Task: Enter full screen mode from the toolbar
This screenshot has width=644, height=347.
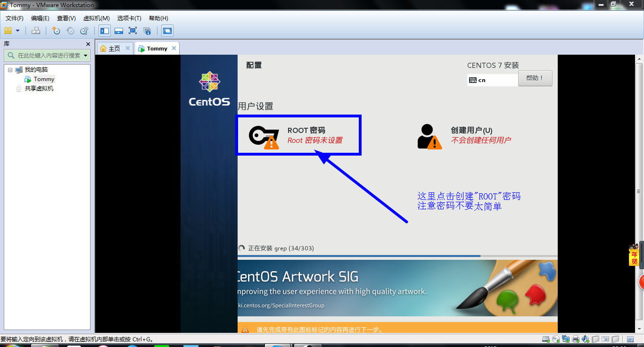Action: point(133,31)
